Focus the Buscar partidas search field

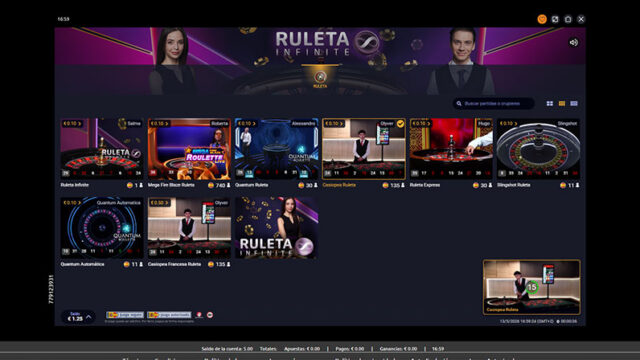point(493,104)
